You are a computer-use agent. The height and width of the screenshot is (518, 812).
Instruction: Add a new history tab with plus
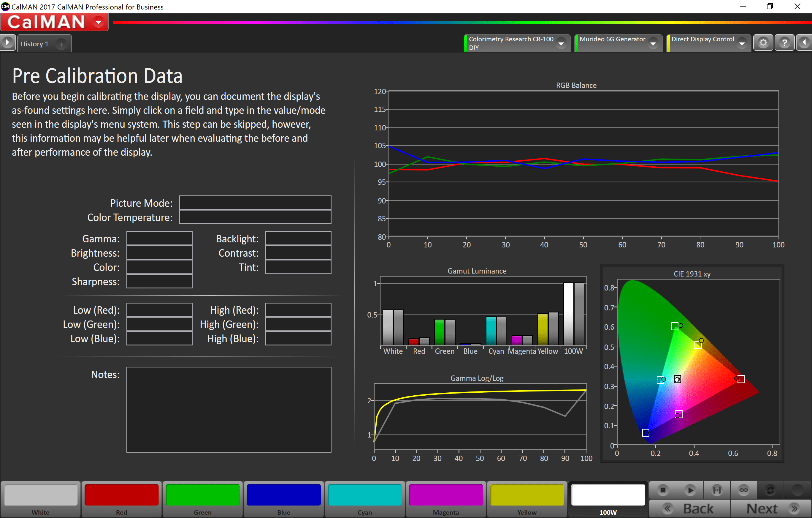click(61, 44)
